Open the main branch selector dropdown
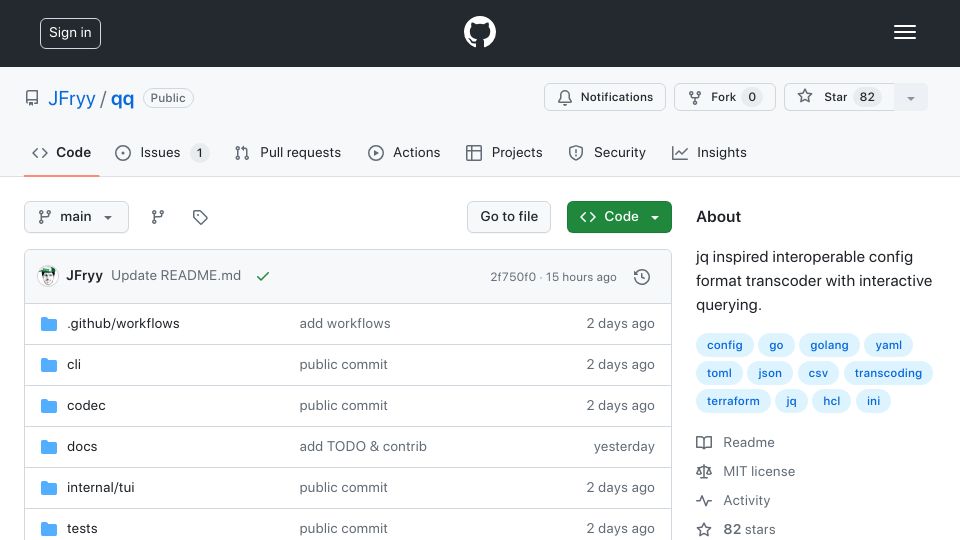This screenshot has width=960, height=540. tap(77, 217)
